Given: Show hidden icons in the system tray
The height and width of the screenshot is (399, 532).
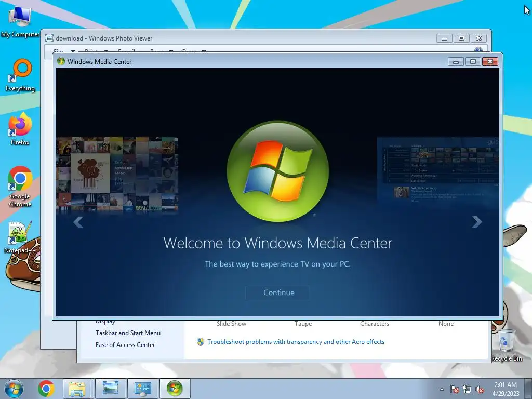Looking at the screenshot, I should click(442, 390).
